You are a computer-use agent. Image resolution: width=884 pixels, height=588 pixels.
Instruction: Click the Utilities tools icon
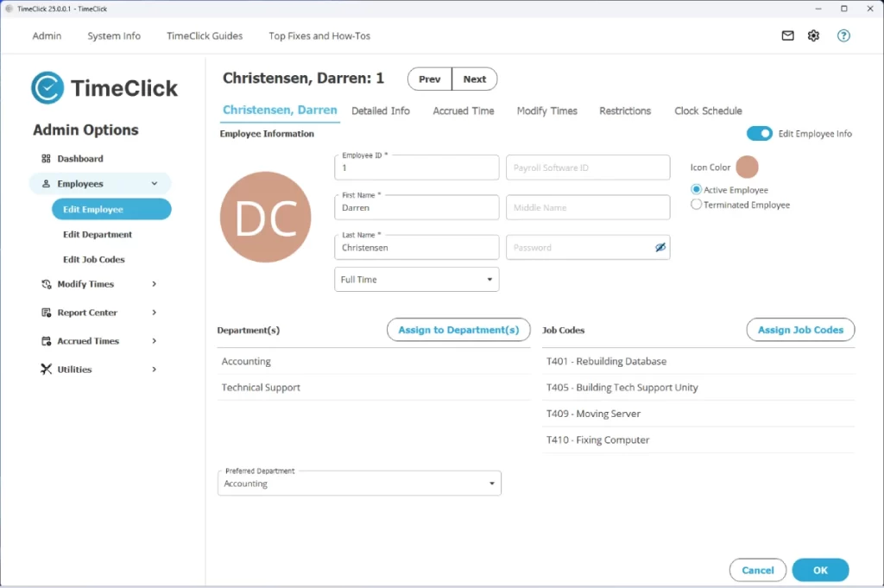tap(47, 370)
